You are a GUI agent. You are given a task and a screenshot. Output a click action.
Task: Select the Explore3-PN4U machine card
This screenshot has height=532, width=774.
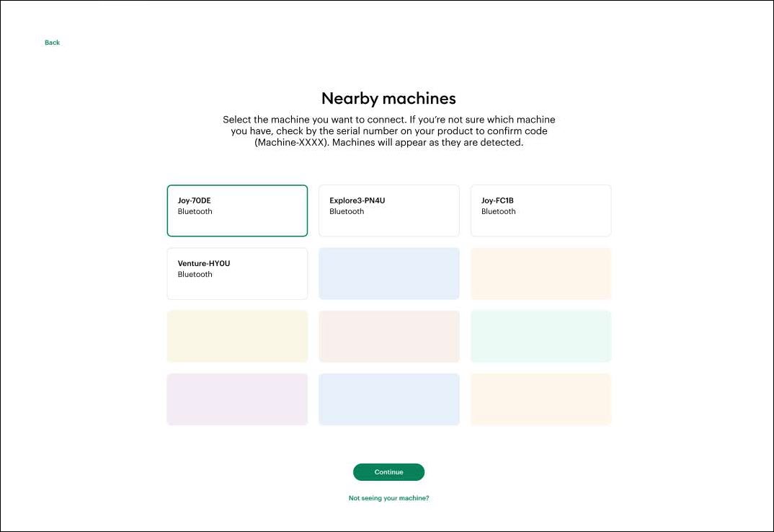[388, 210]
